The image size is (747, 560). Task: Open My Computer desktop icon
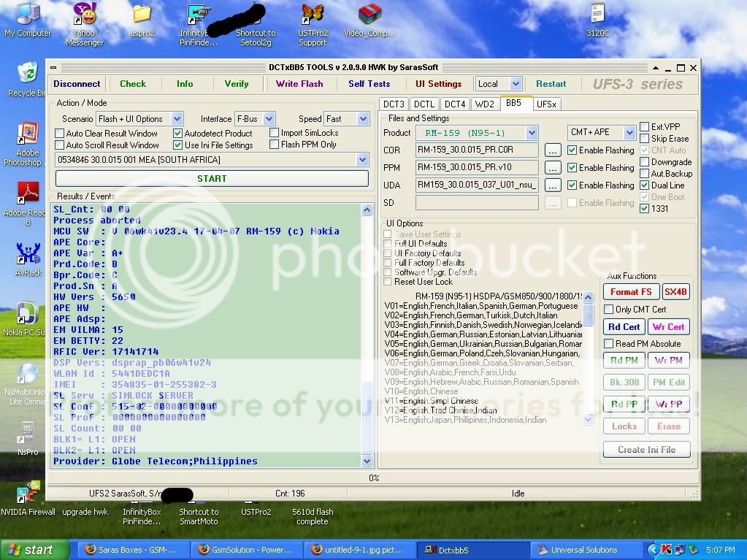coord(27,19)
